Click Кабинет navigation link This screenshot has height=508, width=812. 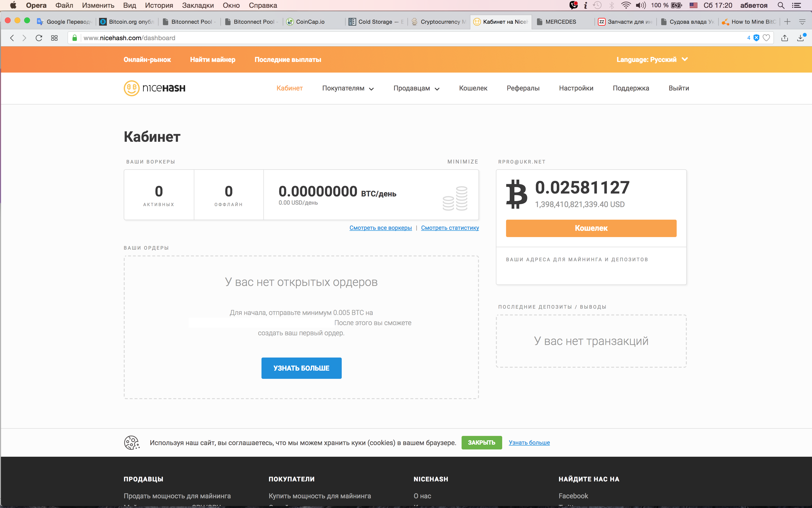point(290,88)
